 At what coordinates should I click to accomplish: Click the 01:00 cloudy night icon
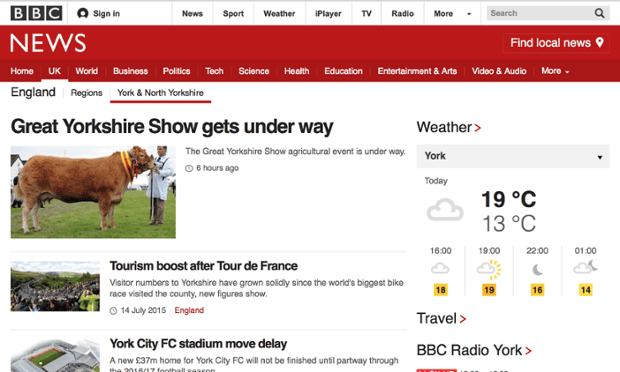click(585, 267)
